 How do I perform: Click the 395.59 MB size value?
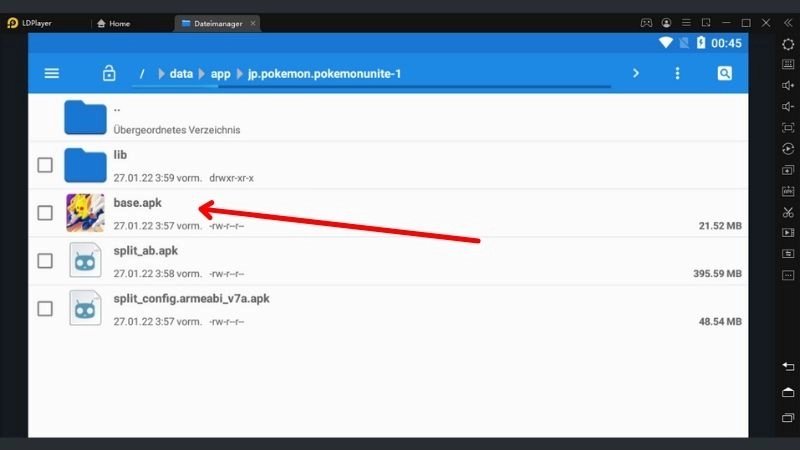(x=717, y=274)
